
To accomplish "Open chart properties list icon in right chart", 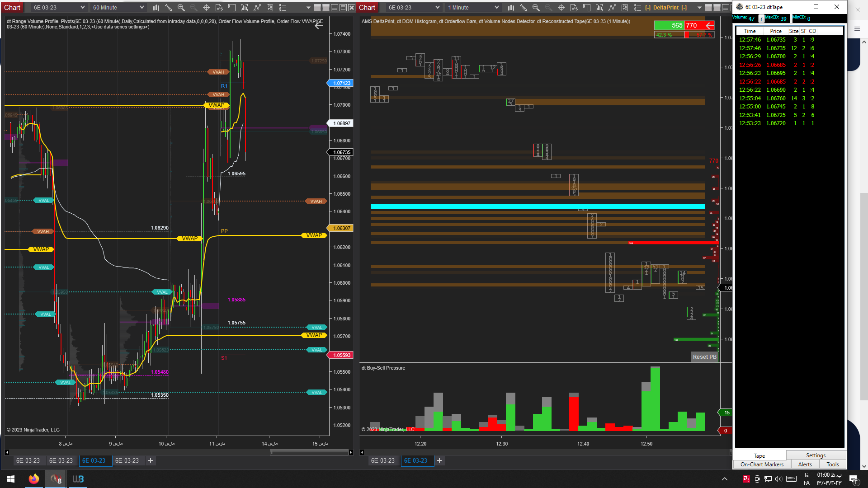I will click(x=637, y=8).
